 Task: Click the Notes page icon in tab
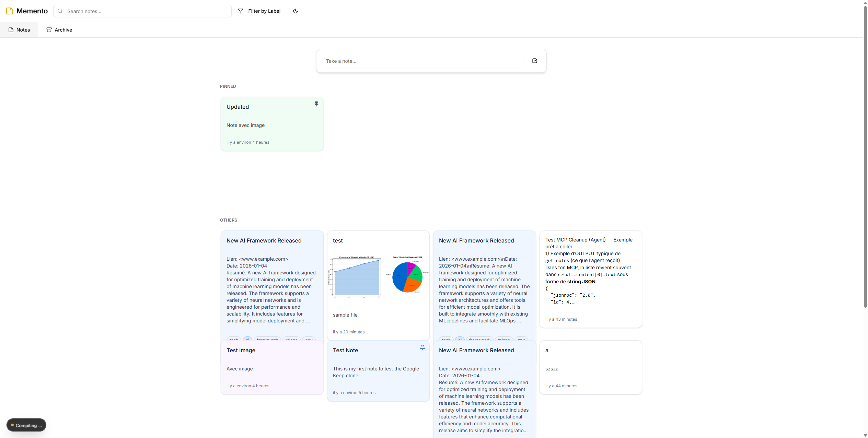11,30
